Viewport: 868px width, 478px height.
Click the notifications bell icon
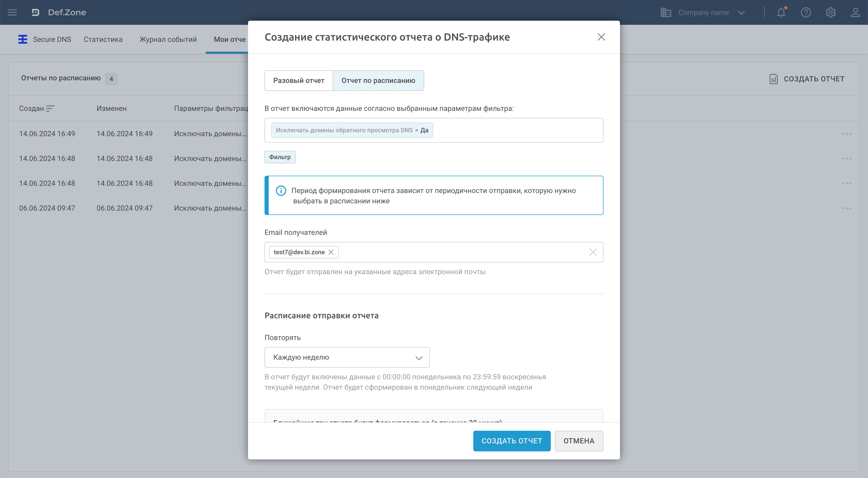click(x=781, y=12)
